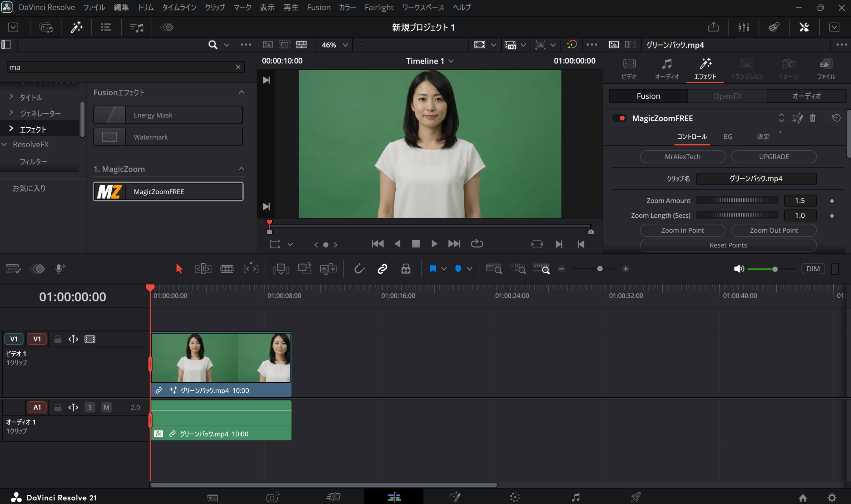Click the volume level slider
851x504 pixels.
(771, 269)
